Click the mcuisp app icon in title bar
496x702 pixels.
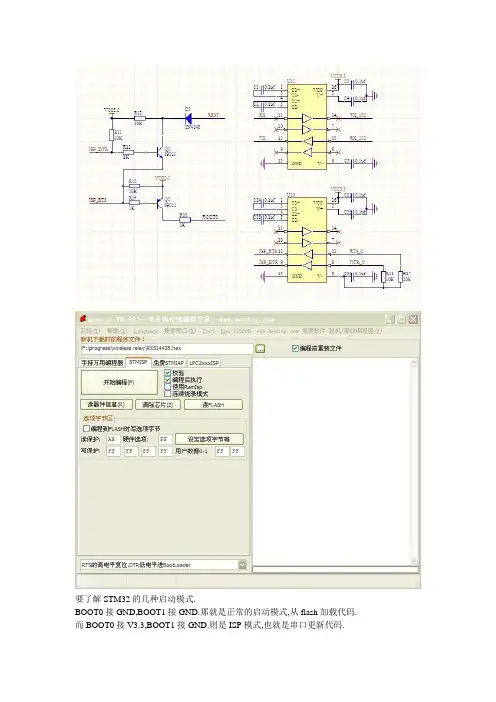point(81,319)
